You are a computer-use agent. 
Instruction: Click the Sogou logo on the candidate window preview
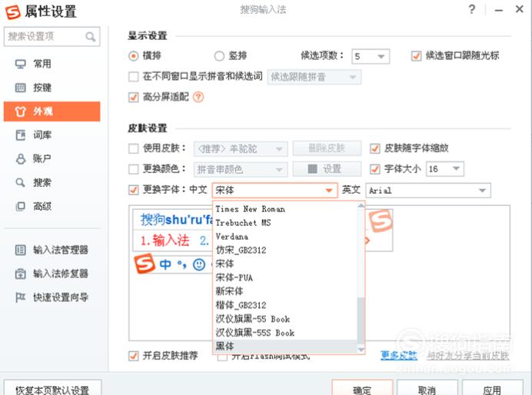pyautogui.click(x=381, y=221)
